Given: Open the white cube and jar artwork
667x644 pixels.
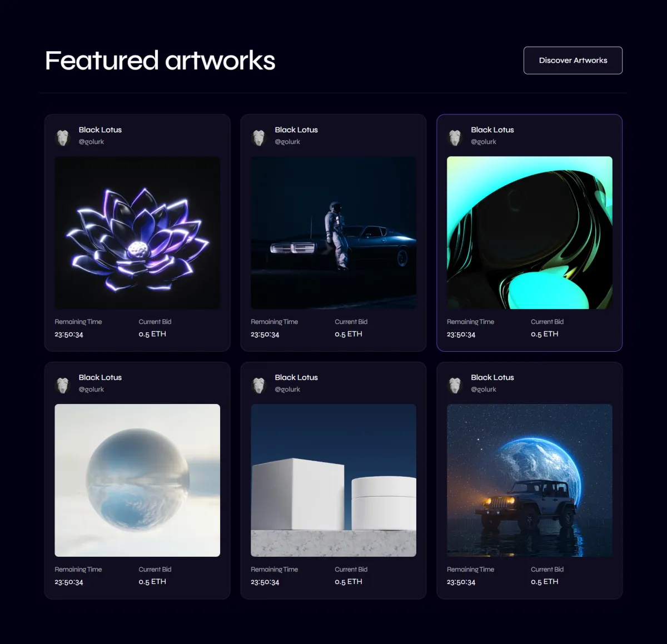Looking at the screenshot, I should tap(333, 481).
